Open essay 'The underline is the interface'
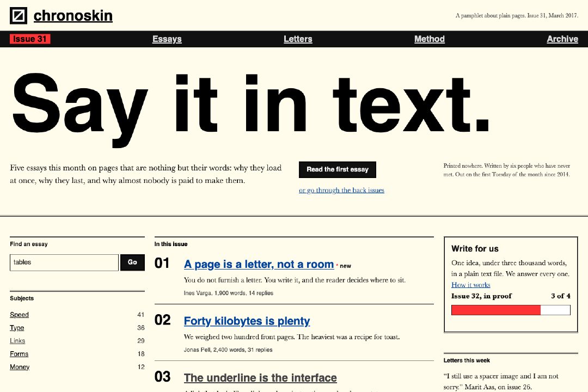 coord(260,378)
